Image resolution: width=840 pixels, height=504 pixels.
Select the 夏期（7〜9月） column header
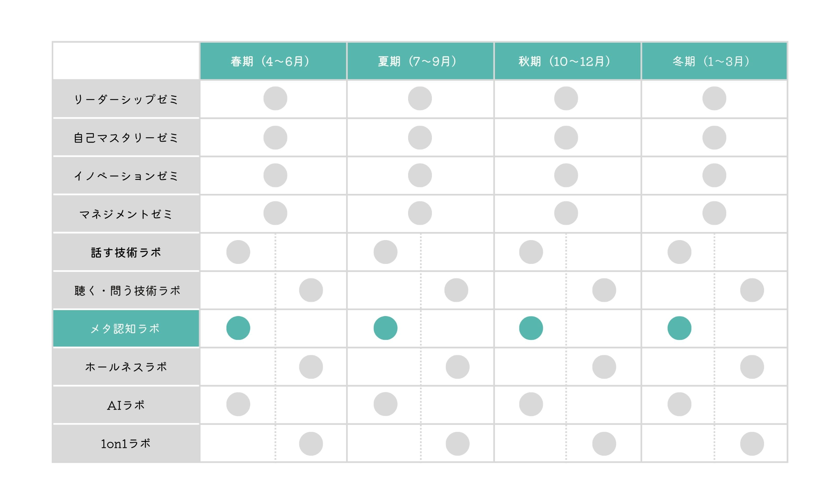420,61
